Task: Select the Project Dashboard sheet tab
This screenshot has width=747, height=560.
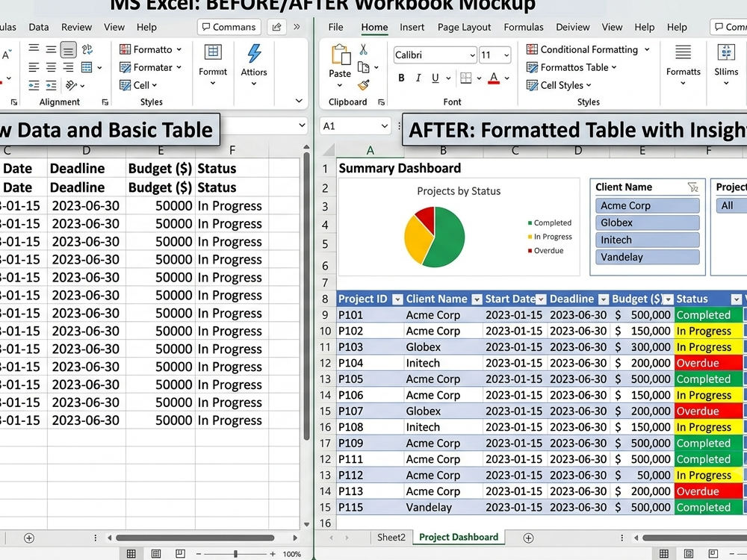Action: tap(459, 538)
